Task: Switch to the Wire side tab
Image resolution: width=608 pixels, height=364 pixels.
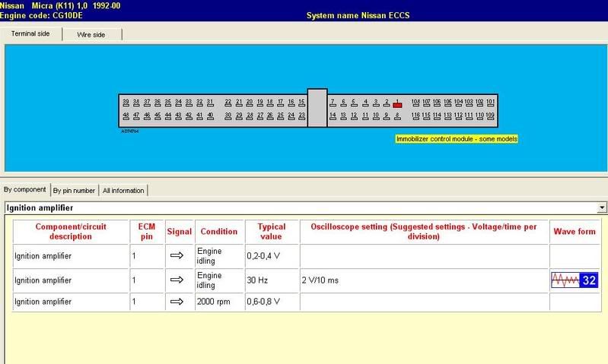Action: click(91, 34)
